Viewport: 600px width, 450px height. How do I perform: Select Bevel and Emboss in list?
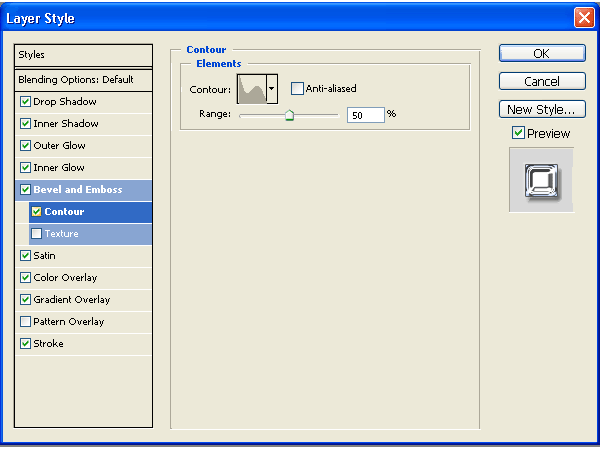tap(78, 190)
